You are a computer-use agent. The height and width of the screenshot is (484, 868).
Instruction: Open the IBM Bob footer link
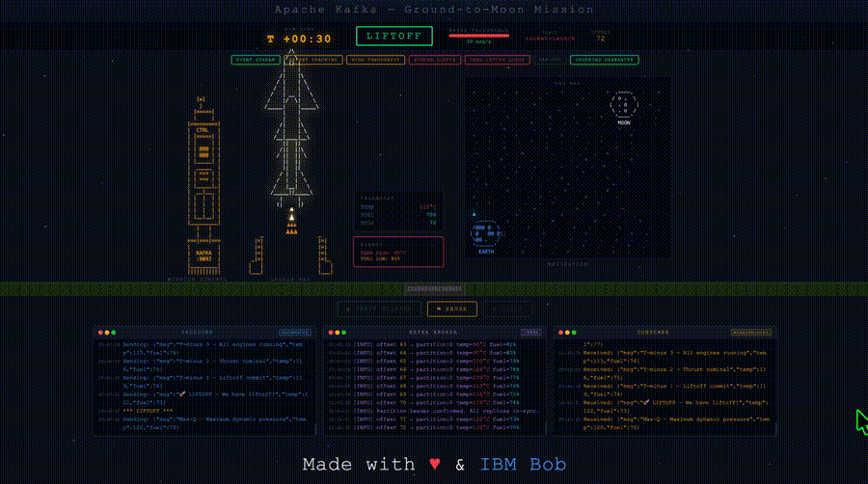[523, 464]
